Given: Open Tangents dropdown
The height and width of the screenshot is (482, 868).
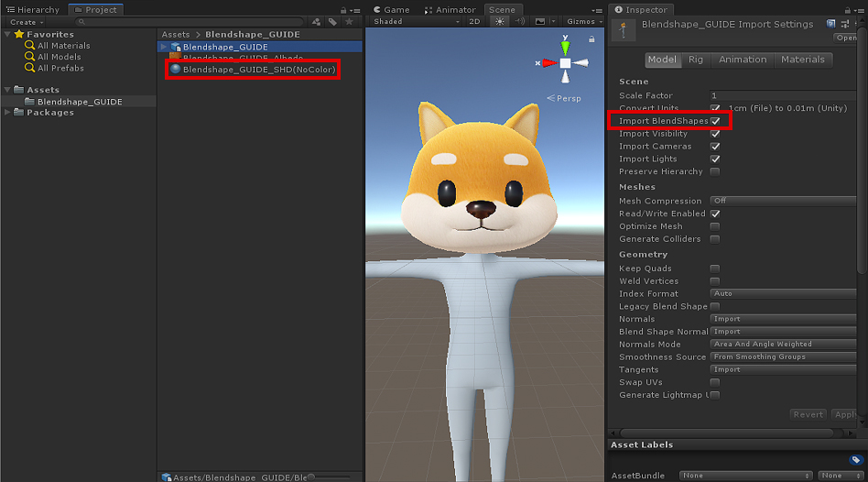Looking at the screenshot, I should coord(783,369).
